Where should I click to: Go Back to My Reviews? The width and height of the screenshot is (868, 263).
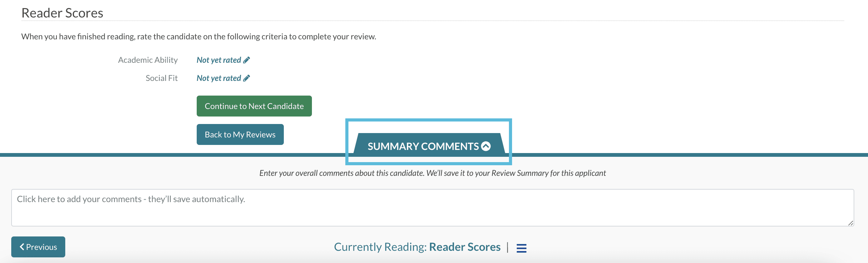[240, 135]
